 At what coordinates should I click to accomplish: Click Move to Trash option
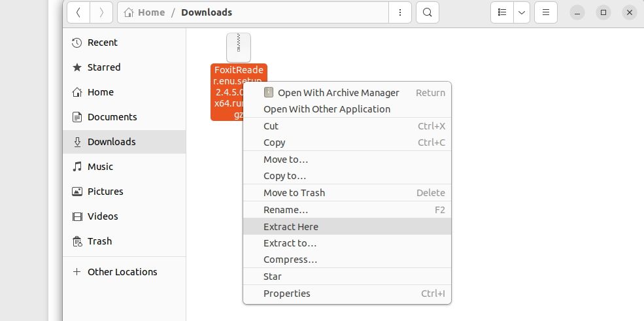294,193
